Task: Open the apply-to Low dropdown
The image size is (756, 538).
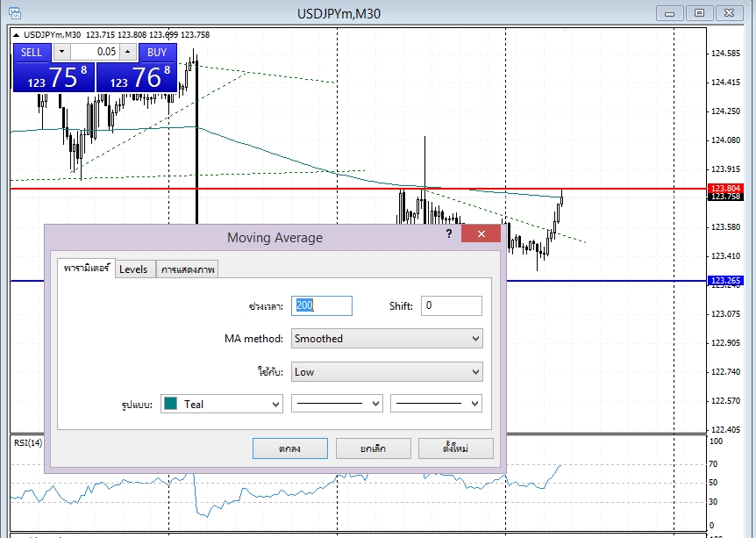Action: coord(387,372)
